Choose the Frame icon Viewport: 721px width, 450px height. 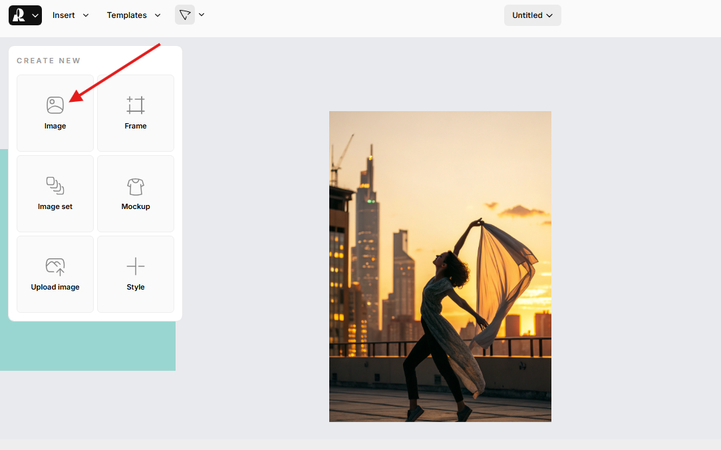click(135, 105)
